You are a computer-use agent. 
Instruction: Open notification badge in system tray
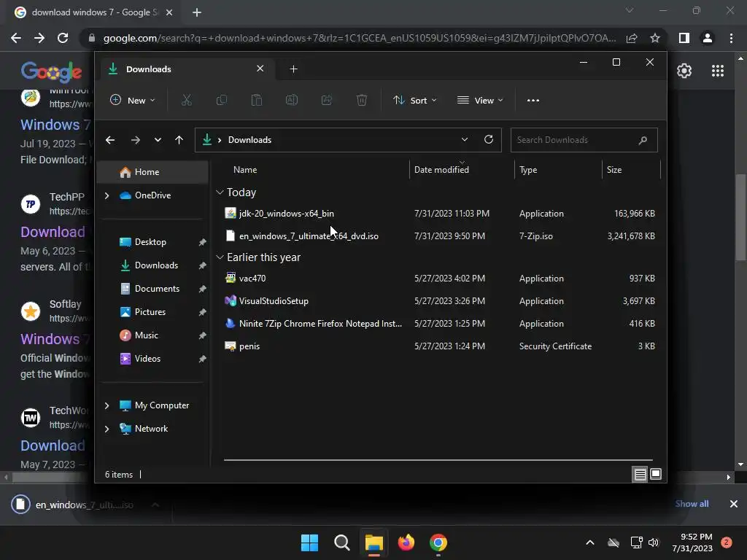(x=727, y=542)
